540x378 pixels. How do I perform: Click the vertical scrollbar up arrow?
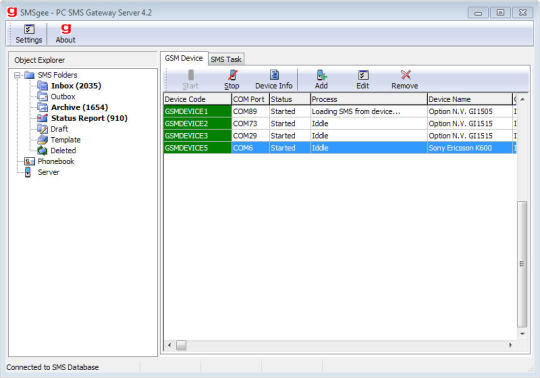(x=522, y=99)
